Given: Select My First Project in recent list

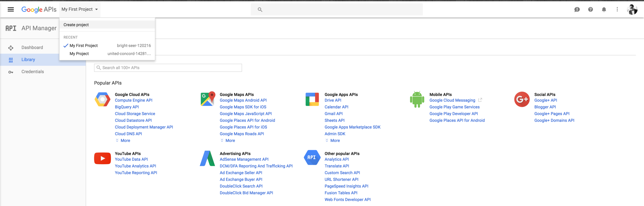Looking at the screenshot, I should [107, 46].
